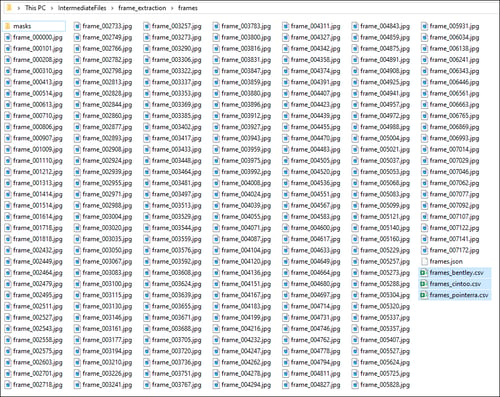
Task: Select the file name frame_002782.jpg
Action: coord(107,60)
